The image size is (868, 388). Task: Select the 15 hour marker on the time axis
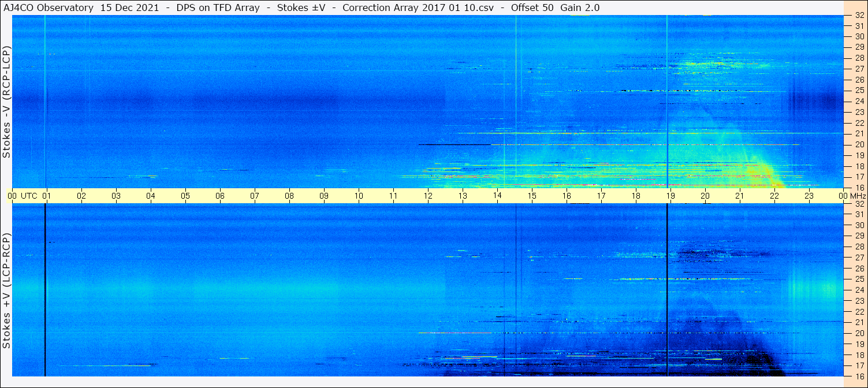point(532,196)
